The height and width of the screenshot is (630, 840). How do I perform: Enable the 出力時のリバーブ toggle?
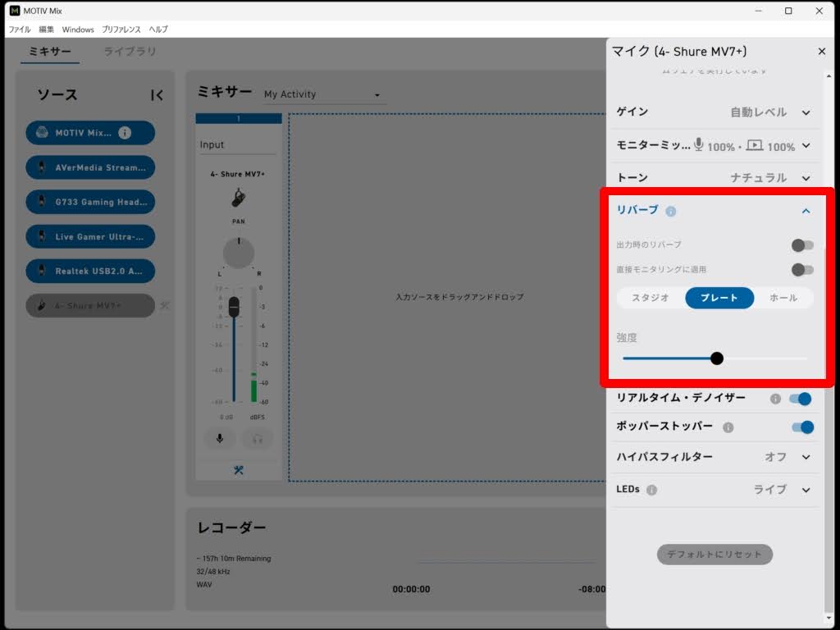(x=802, y=244)
